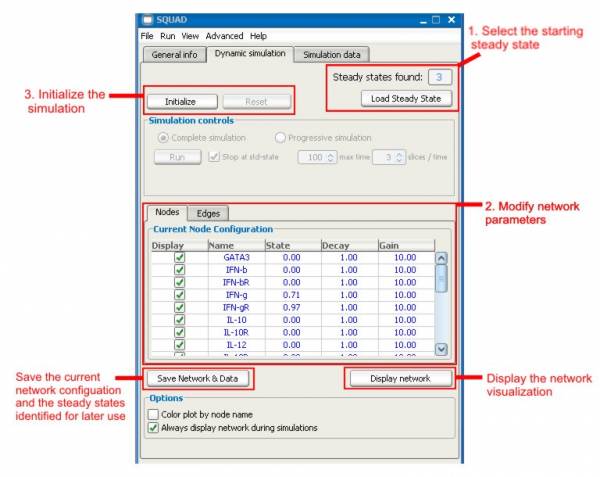Open the View menu

(190, 36)
